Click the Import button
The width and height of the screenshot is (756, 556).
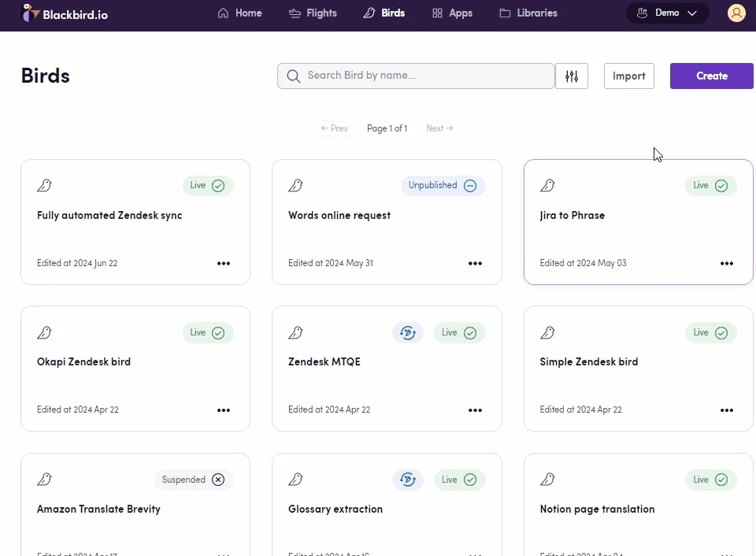tap(628, 76)
